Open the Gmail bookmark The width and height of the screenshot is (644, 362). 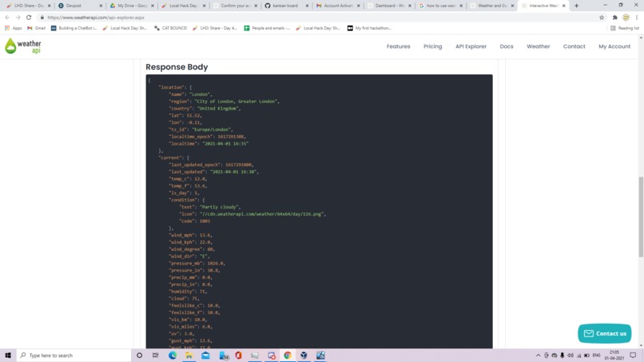pyautogui.click(x=36, y=28)
